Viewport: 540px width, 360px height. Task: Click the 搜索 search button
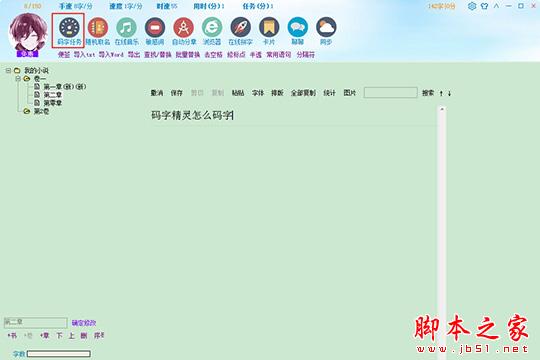428,93
